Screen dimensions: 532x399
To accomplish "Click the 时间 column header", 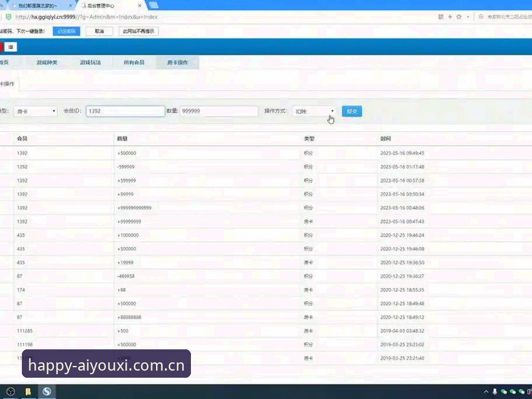I will coord(385,138).
